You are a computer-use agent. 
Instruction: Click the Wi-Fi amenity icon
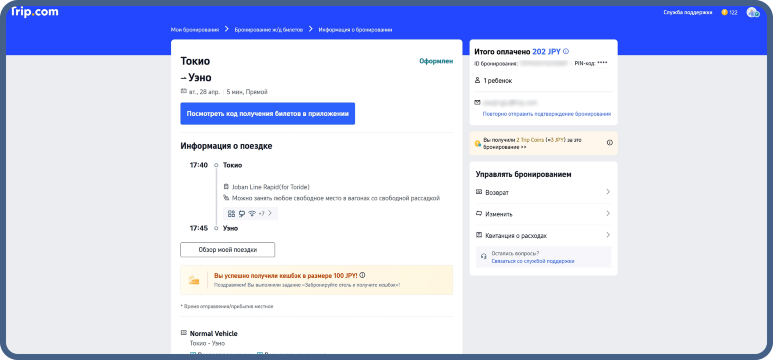pyautogui.click(x=252, y=214)
